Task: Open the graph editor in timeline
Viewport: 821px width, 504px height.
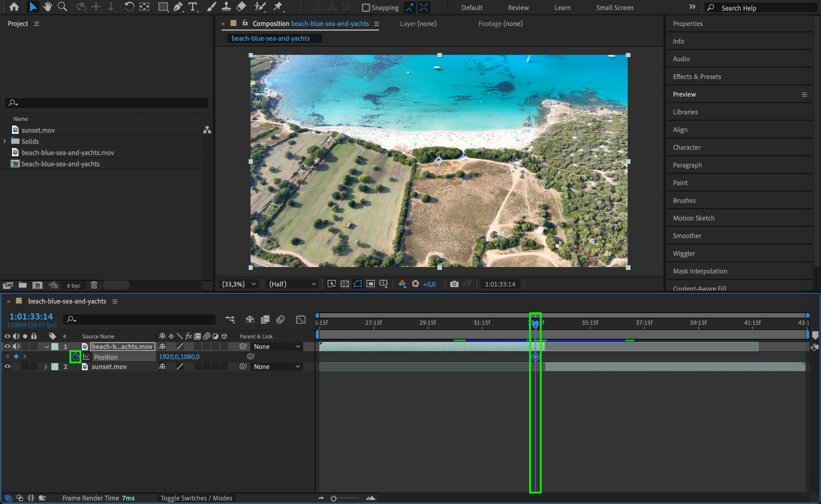Action: [300, 319]
